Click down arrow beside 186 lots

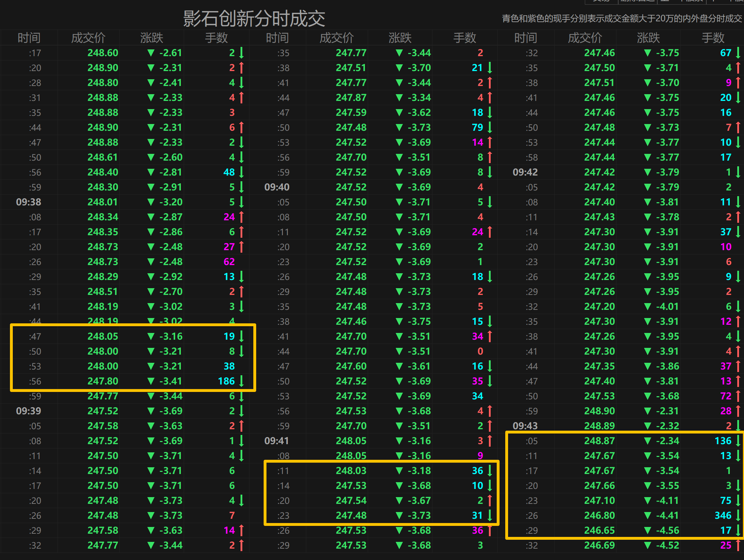click(242, 381)
